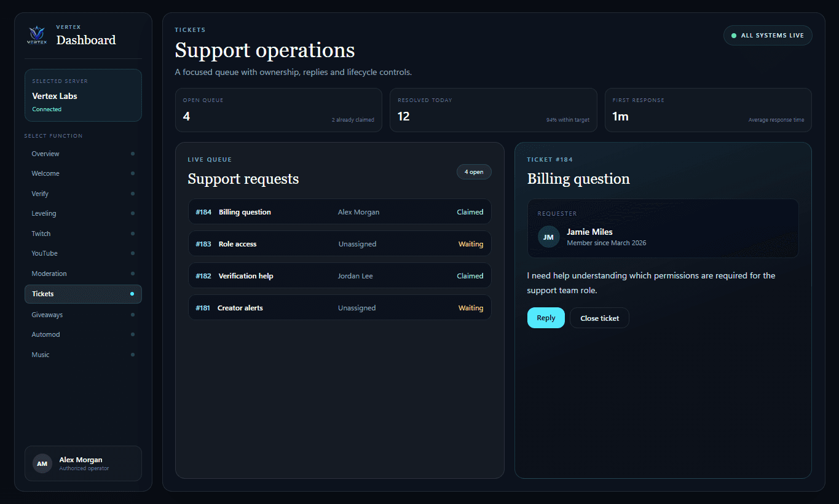
Task: Click the Jamie Miles requester name
Action: (589, 232)
